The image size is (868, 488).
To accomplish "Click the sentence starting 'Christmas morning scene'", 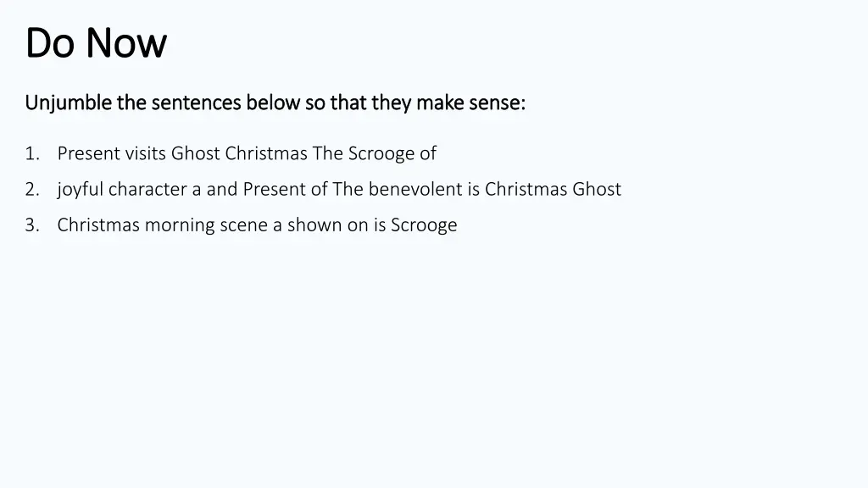I will pos(258,225).
